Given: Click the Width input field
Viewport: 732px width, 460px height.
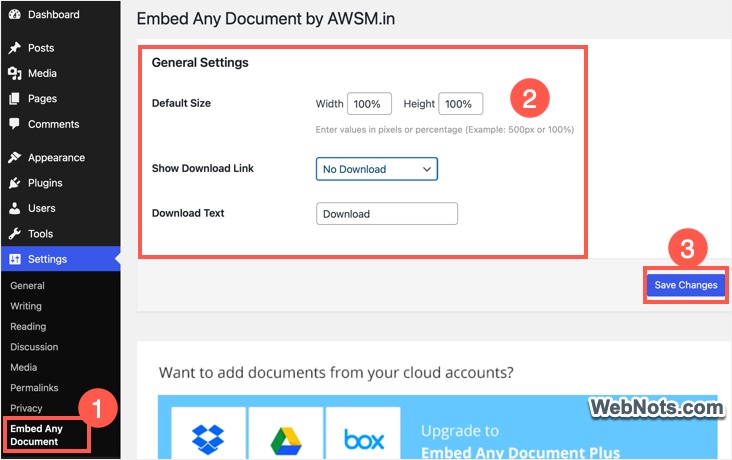Looking at the screenshot, I should pyautogui.click(x=369, y=104).
